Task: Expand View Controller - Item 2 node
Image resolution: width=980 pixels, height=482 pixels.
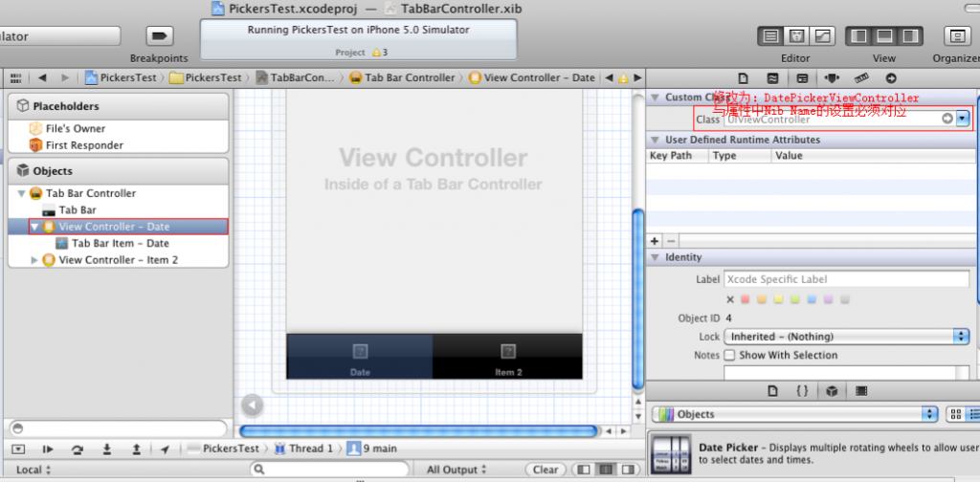Action: pyautogui.click(x=35, y=260)
